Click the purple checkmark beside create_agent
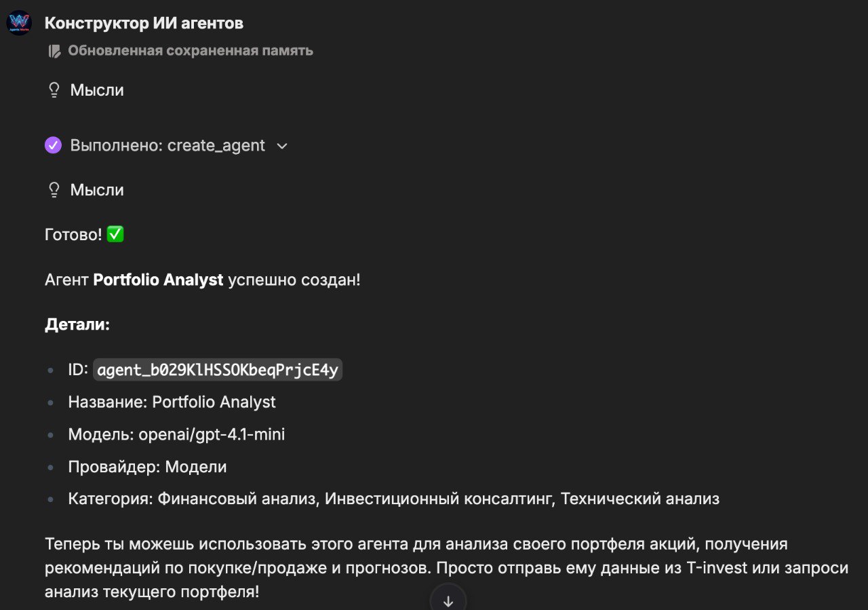The image size is (868, 610). pyautogui.click(x=53, y=145)
